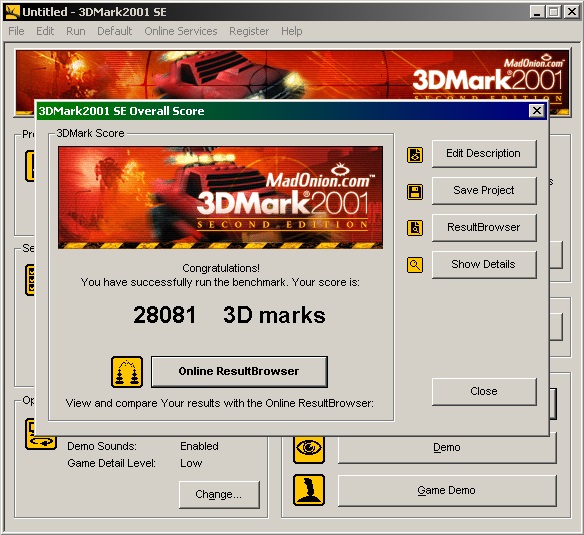Click the Game Demo joystick icon
This screenshot has height=535, width=584.
309,490
